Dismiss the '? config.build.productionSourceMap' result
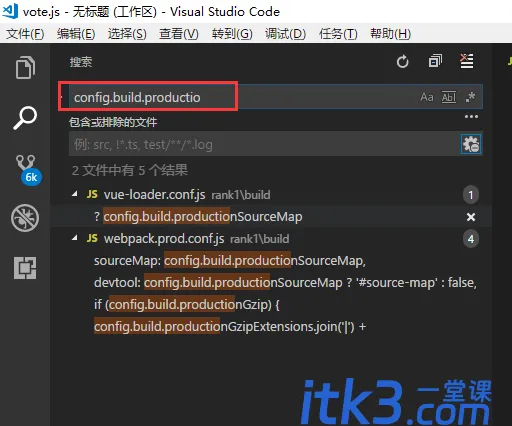 [471, 217]
